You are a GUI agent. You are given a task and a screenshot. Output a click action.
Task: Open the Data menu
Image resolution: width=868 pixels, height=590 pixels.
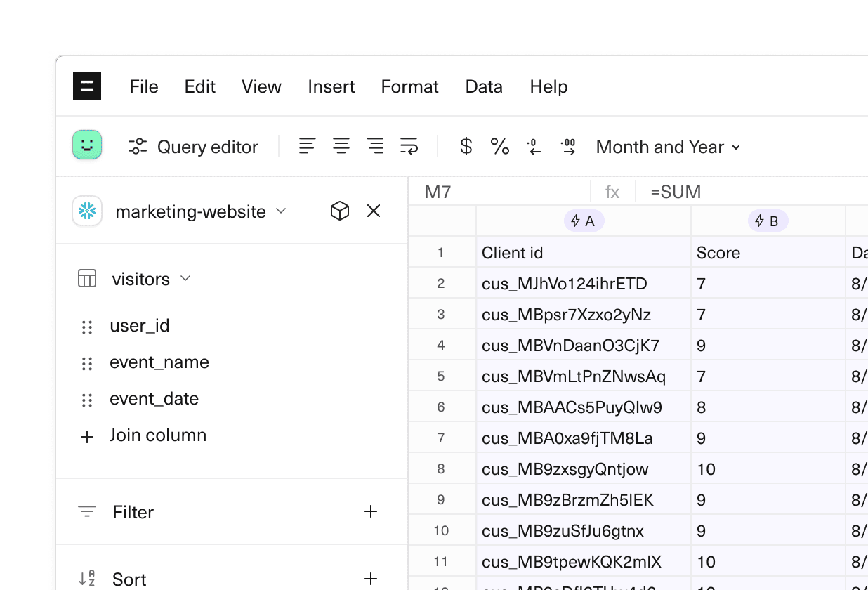coord(483,86)
